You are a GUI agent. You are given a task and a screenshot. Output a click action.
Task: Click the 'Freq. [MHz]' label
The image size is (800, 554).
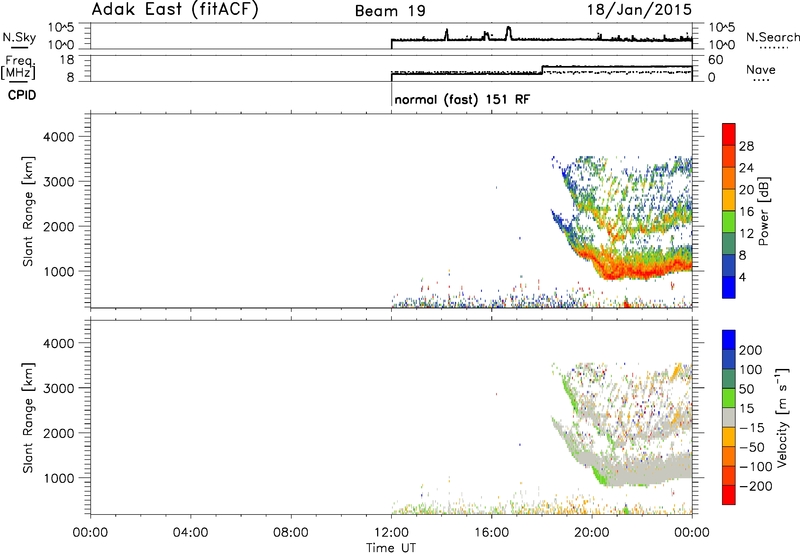pos(19,68)
